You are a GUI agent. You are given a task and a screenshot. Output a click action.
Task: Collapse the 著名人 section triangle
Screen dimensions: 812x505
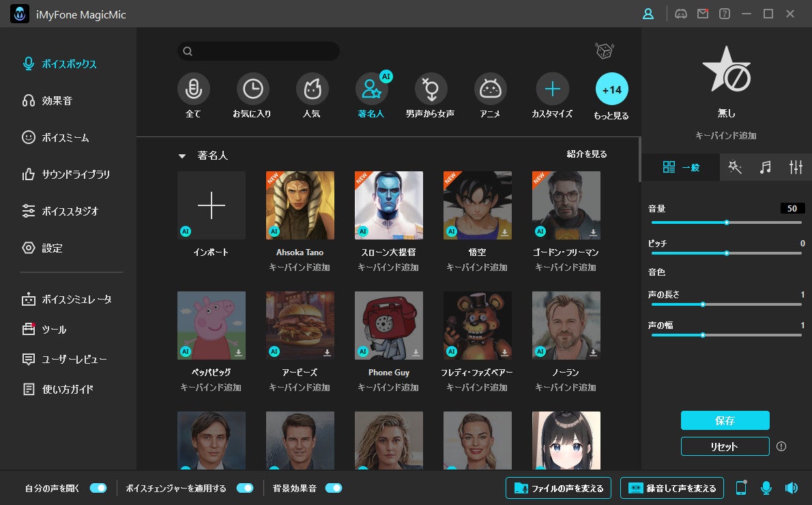pos(182,156)
